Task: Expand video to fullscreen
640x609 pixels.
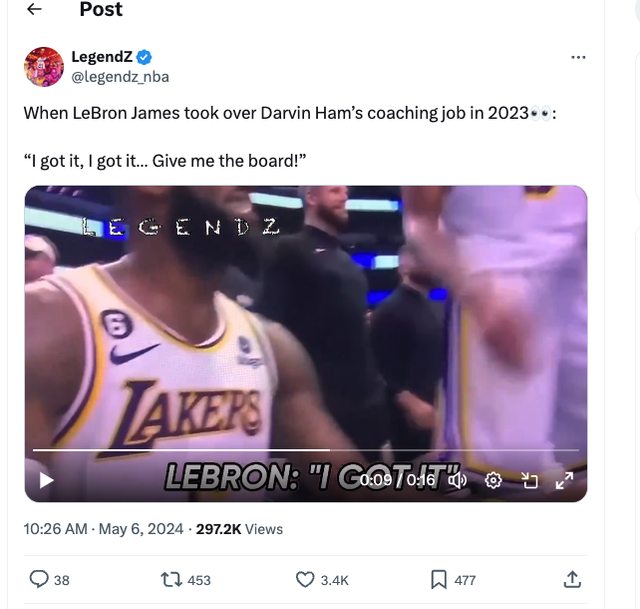Action: coord(564,480)
